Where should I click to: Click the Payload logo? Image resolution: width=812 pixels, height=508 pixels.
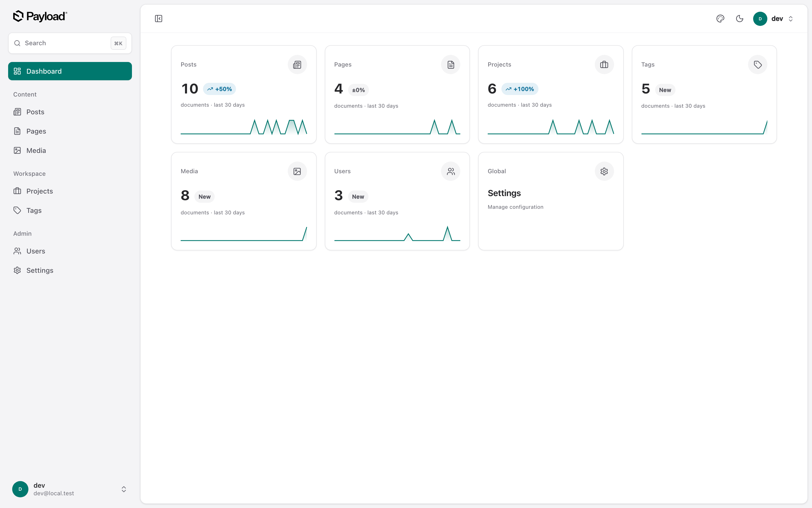point(40,16)
